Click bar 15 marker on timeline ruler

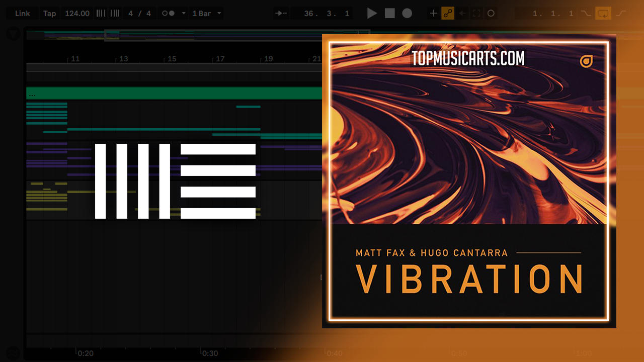172,59
